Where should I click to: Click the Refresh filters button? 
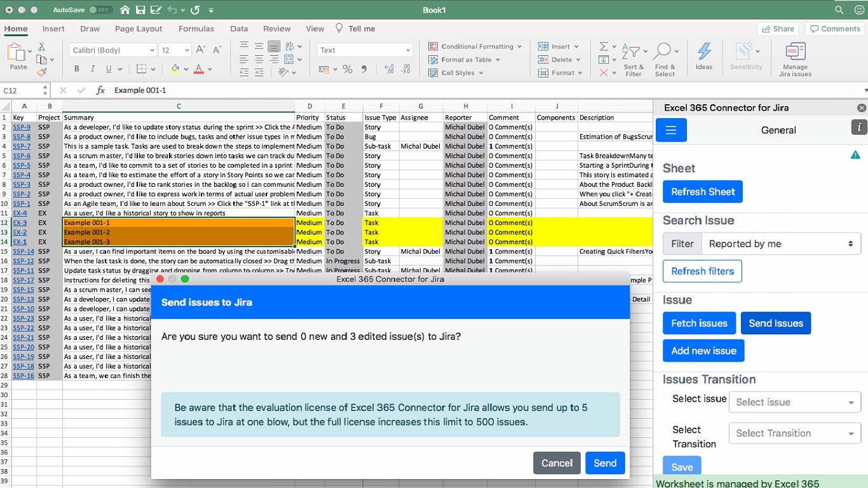point(702,271)
